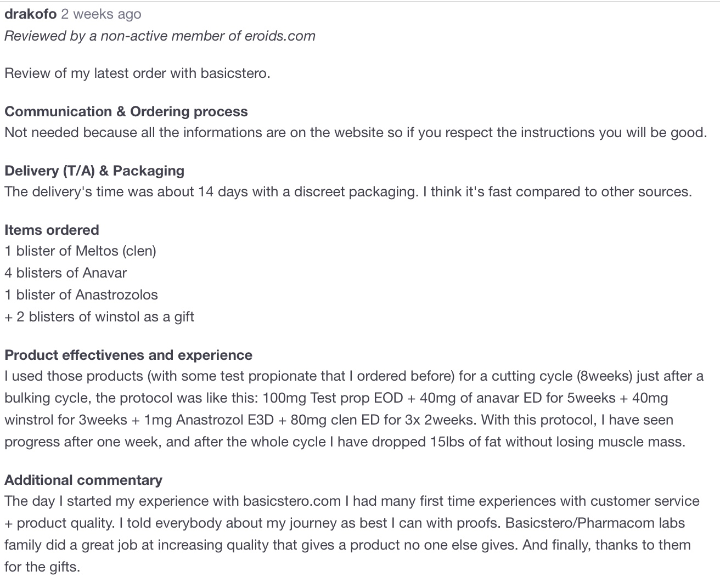720x588 pixels.
Task: Click the "for the gifts." closing line
Action: coord(42,567)
